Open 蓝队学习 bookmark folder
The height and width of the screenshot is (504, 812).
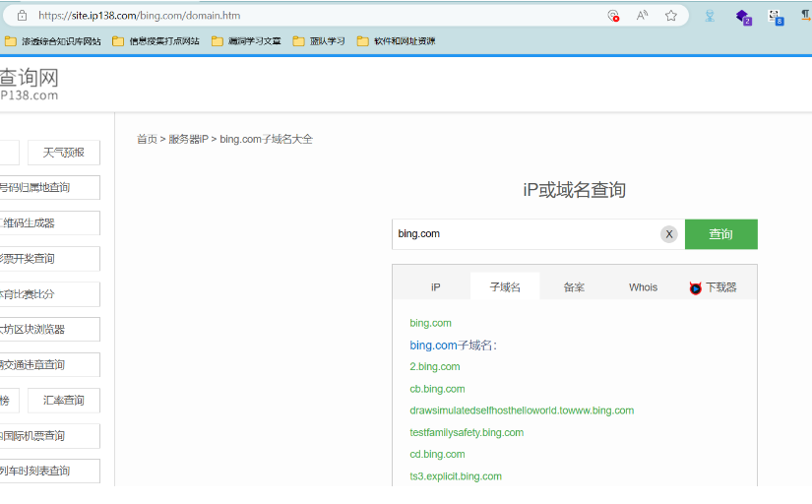click(319, 41)
